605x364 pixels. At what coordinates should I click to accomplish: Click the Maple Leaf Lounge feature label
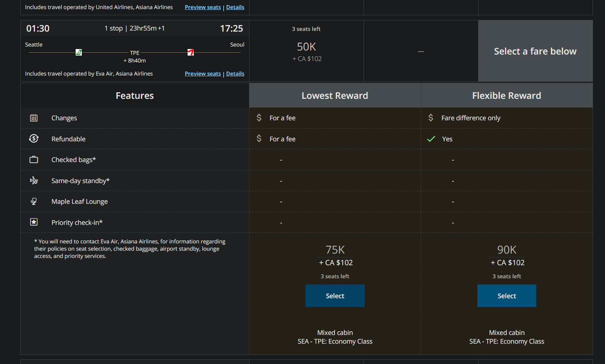pos(80,201)
